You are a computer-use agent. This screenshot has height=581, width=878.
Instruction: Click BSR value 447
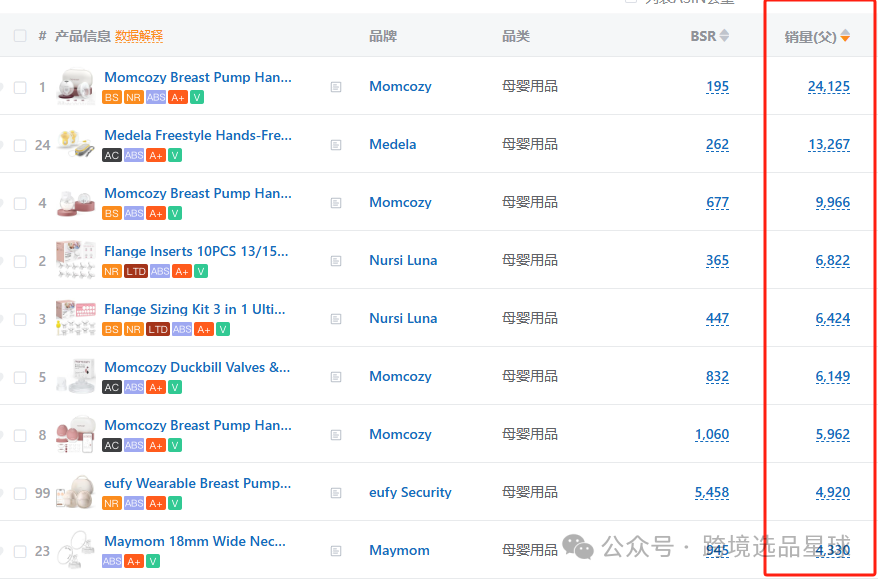coord(717,318)
